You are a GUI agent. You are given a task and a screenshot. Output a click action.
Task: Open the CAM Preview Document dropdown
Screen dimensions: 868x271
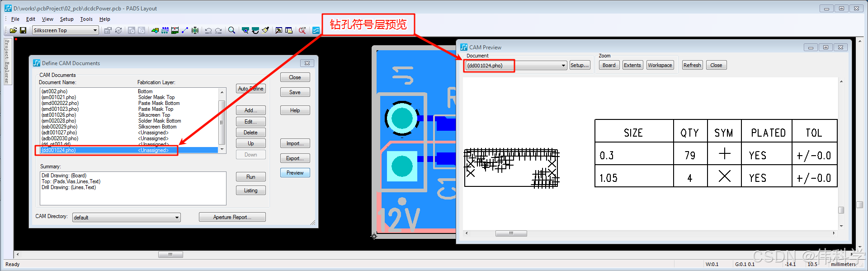tap(517, 66)
